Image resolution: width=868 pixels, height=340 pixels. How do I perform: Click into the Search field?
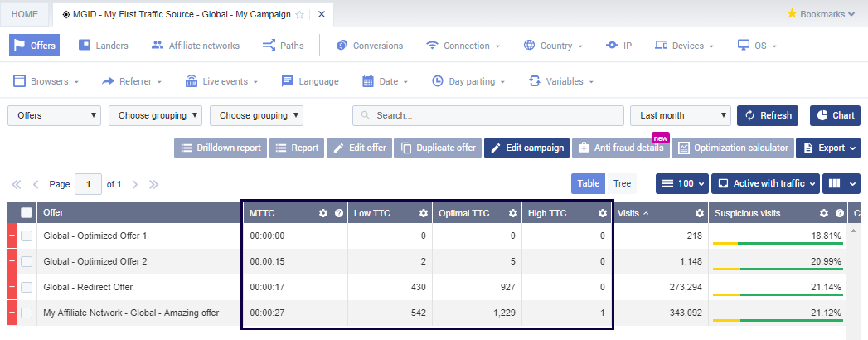click(x=487, y=115)
